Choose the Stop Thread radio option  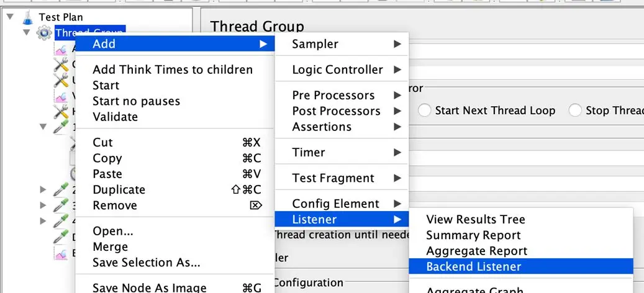coord(576,110)
